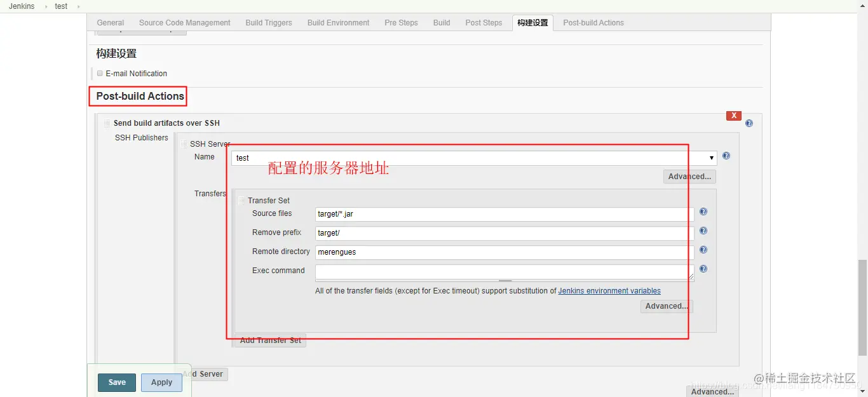Click the drag handle next to Transfer Set
Screen dimensions: 868x397
point(241,201)
